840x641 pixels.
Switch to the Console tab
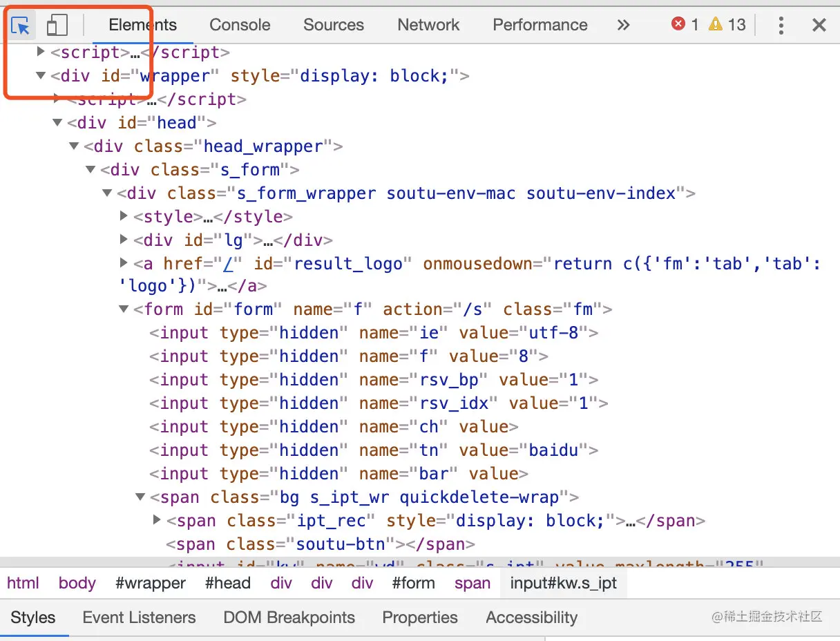(240, 26)
